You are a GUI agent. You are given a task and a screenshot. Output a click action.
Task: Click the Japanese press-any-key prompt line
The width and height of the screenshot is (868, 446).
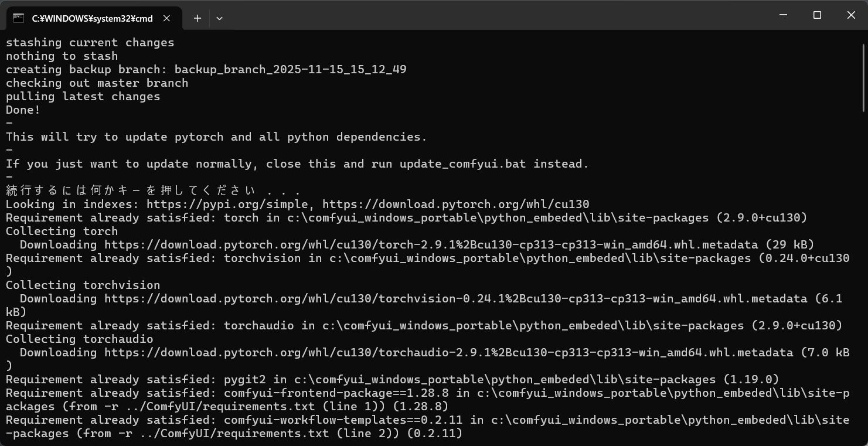[x=152, y=191]
